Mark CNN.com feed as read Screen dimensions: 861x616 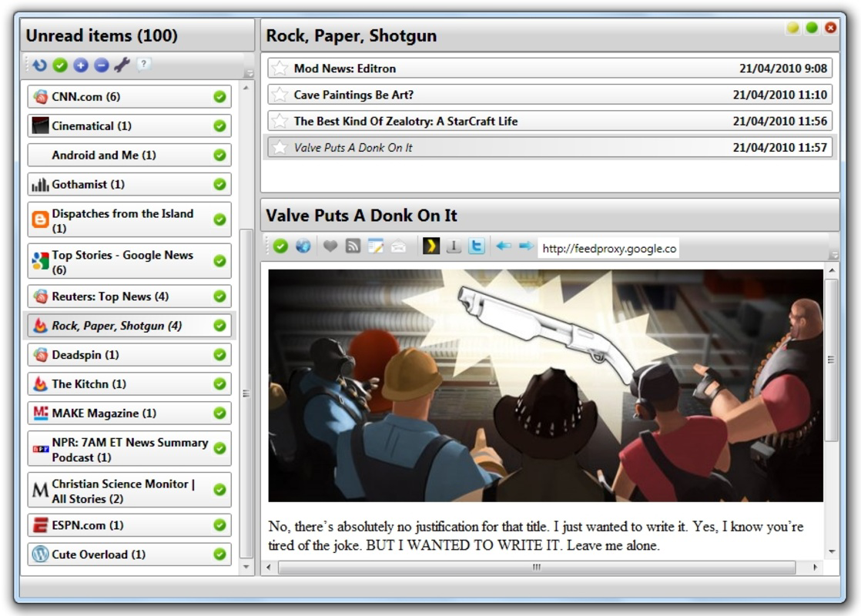click(219, 96)
